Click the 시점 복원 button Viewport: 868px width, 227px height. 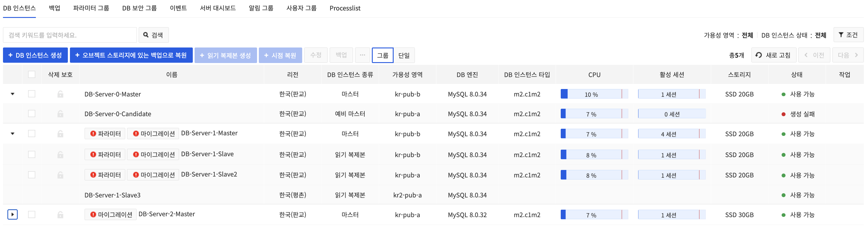(x=280, y=55)
